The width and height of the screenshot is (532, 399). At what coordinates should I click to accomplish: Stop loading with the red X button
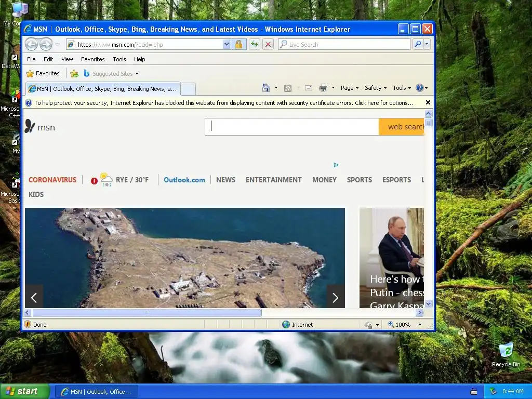(268, 45)
